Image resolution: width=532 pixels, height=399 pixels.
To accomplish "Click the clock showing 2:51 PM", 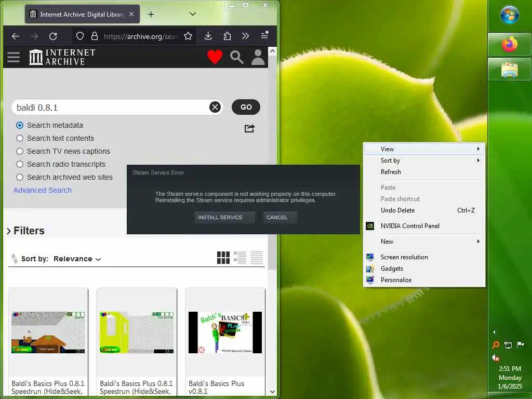I will pyautogui.click(x=510, y=368).
